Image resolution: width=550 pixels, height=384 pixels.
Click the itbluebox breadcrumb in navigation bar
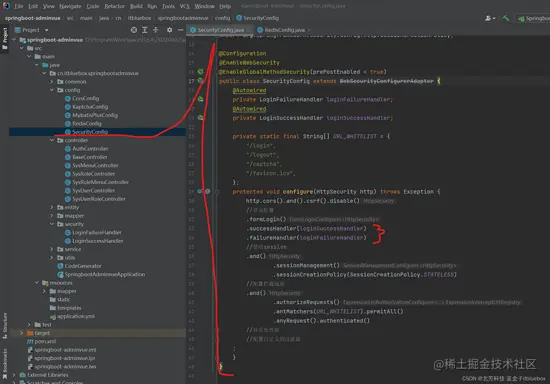(139, 18)
